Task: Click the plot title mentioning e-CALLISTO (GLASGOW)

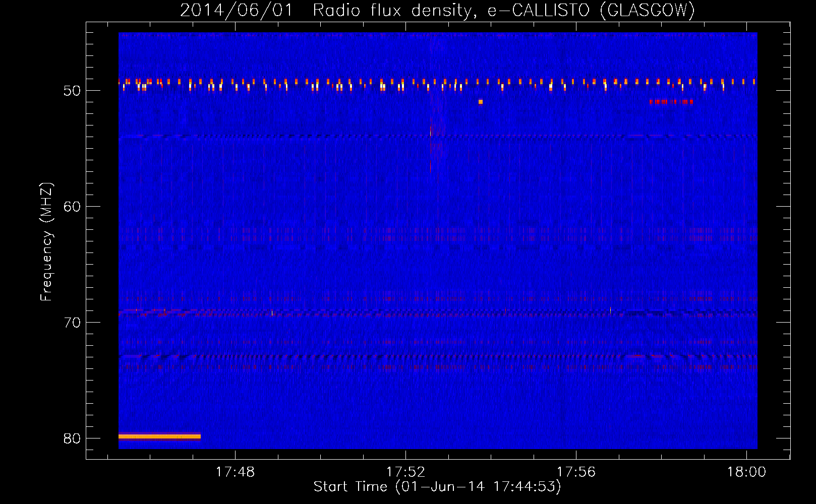Action: click(437, 10)
